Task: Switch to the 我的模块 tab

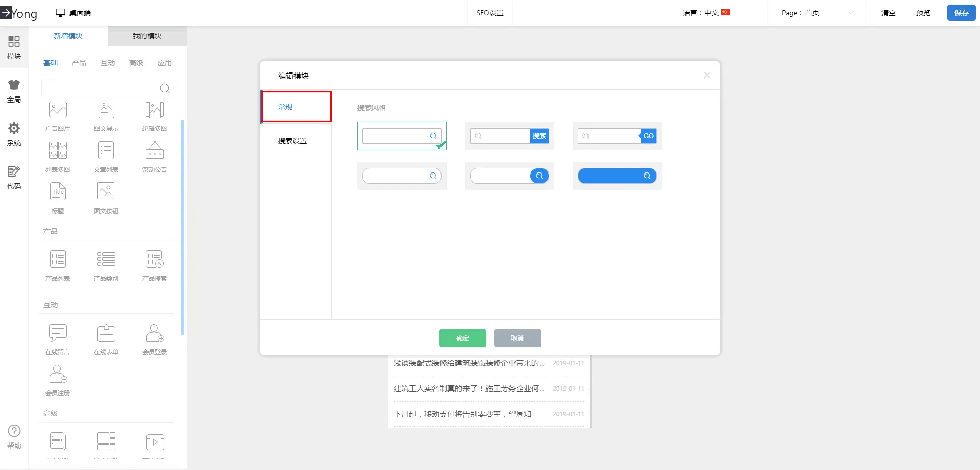Action: tap(147, 36)
